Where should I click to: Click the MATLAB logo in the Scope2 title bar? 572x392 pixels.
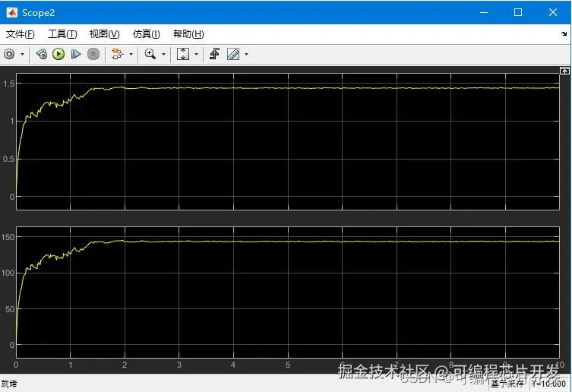click(x=12, y=12)
